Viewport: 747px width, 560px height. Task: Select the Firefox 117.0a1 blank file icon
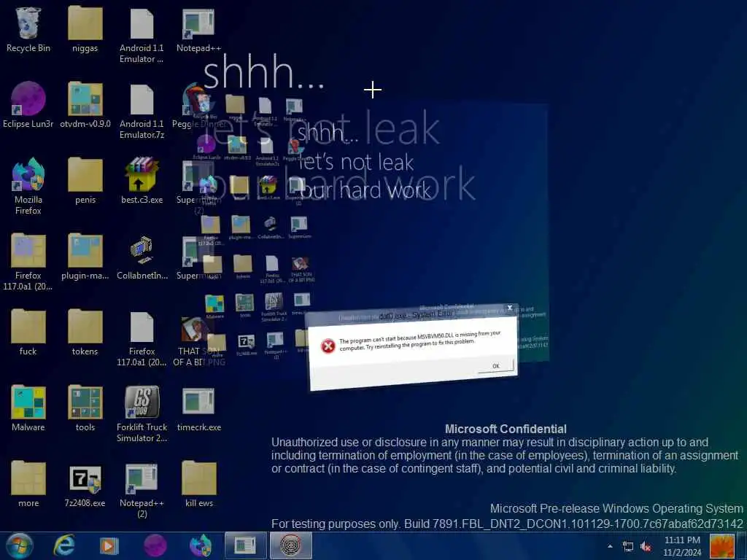142,337
